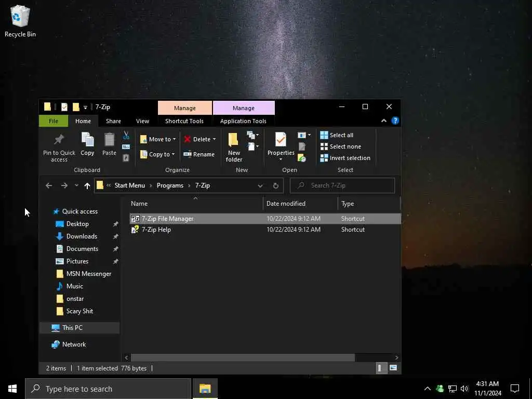
Task: Refresh the 7-Zip folder view
Action: [x=276, y=185]
